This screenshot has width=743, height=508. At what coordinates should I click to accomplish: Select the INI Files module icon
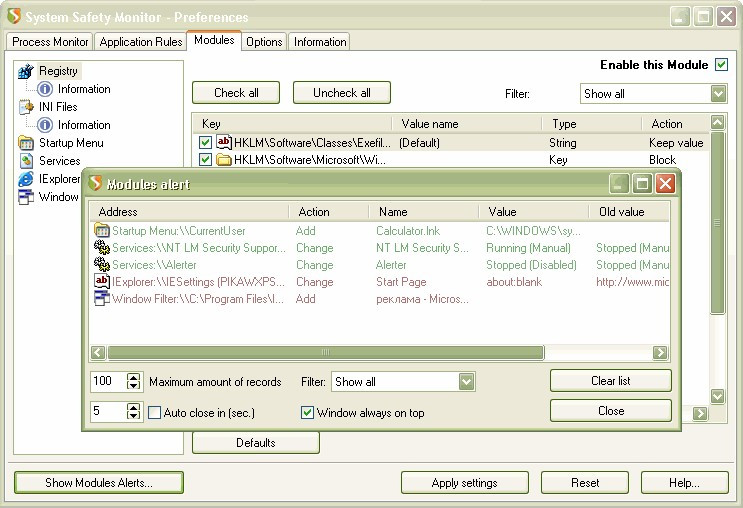tap(26, 107)
